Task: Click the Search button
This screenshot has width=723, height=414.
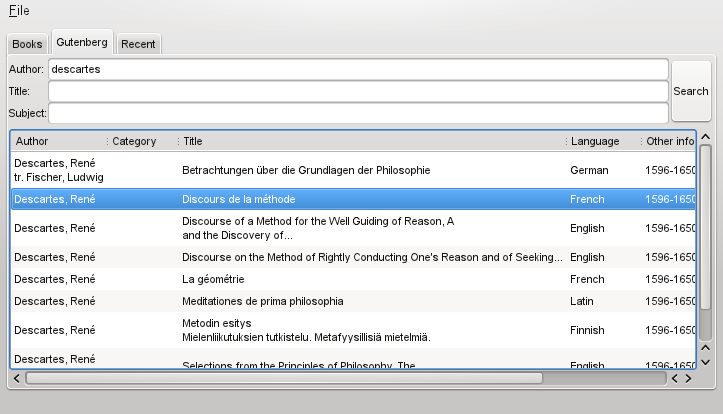Action: tap(690, 91)
